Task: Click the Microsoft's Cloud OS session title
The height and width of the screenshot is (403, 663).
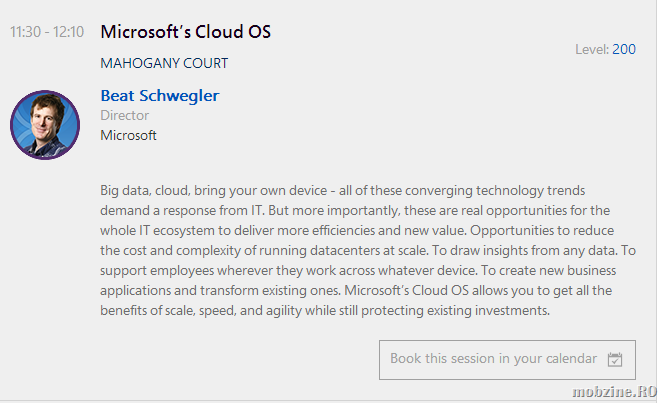Action: [x=186, y=31]
